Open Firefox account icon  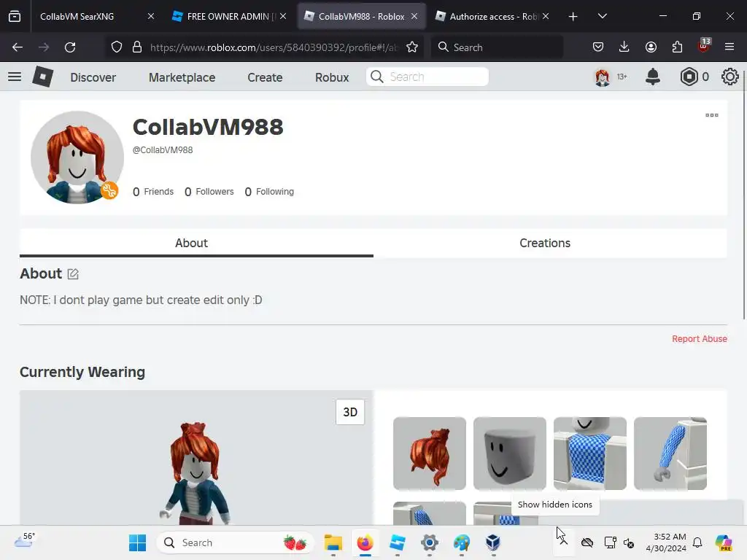pyautogui.click(x=651, y=47)
